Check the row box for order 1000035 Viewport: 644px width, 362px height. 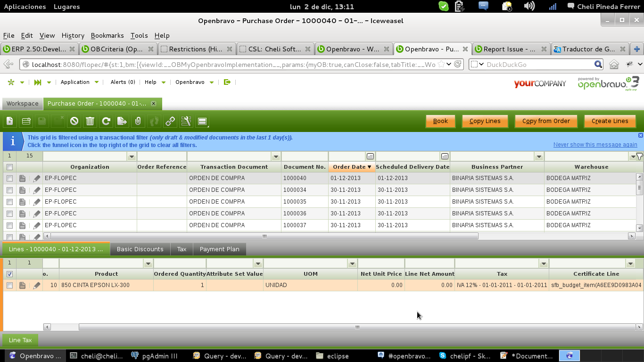[9, 202]
